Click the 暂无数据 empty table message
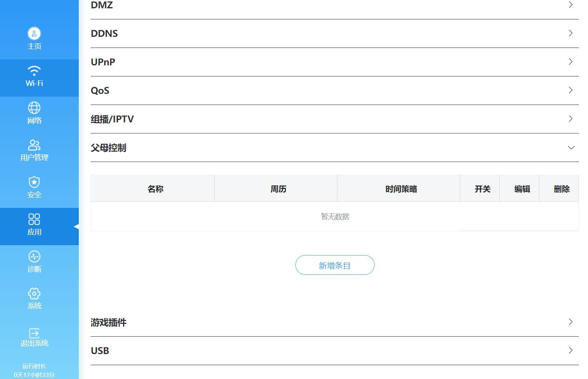The image size is (588, 379). tap(335, 217)
